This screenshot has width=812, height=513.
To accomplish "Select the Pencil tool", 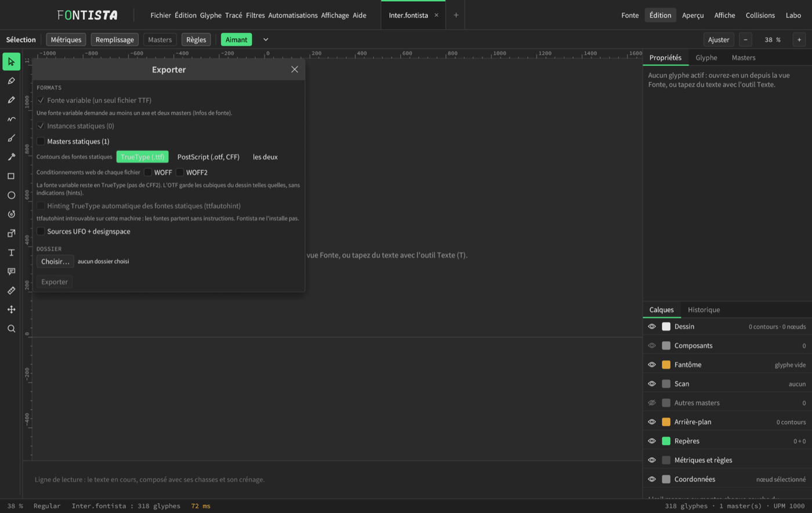I will pos(11,100).
